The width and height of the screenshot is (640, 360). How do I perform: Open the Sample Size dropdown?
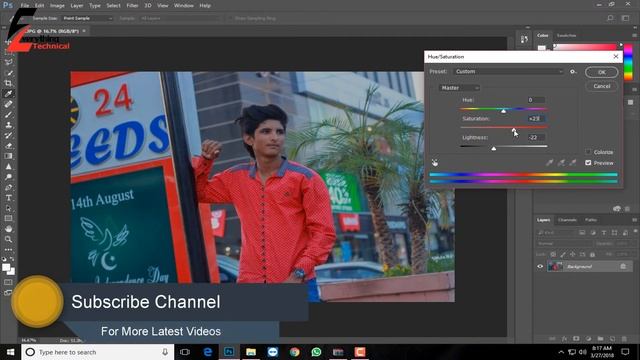pyautogui.click(x=87, y=18)
